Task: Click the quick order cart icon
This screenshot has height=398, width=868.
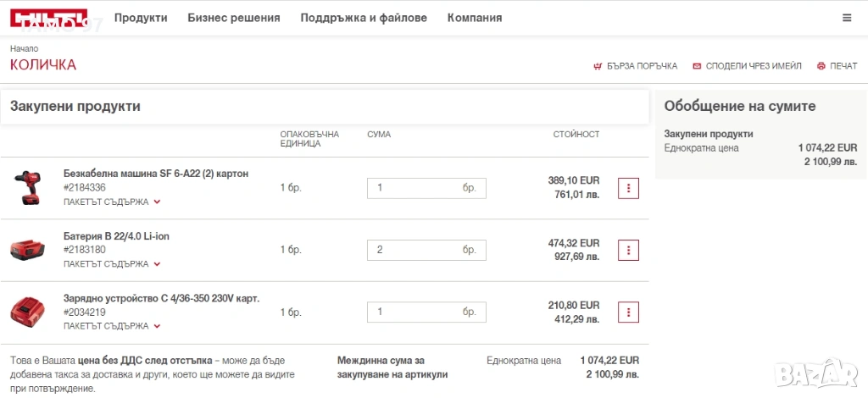Action: (598, 66)
